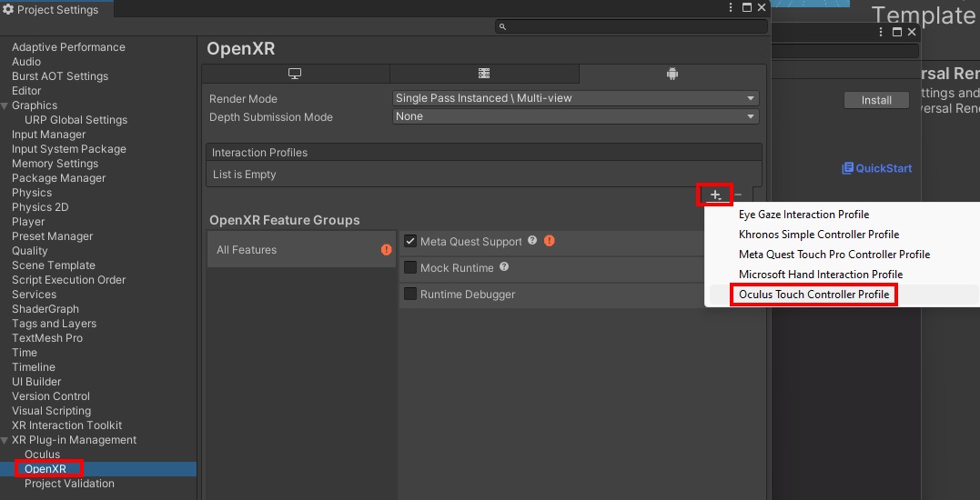Click the Meta Quest Support warning icon

coord(549,241)
